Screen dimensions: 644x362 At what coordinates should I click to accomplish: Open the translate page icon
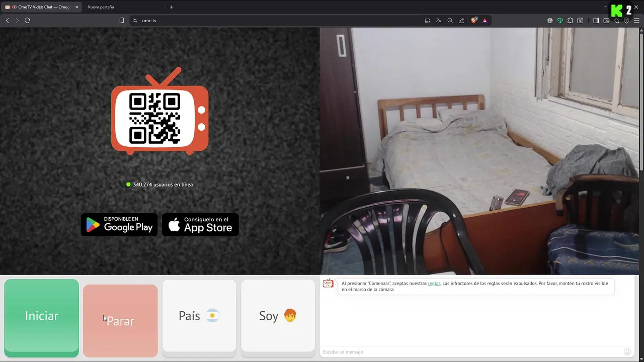[439, 21]
